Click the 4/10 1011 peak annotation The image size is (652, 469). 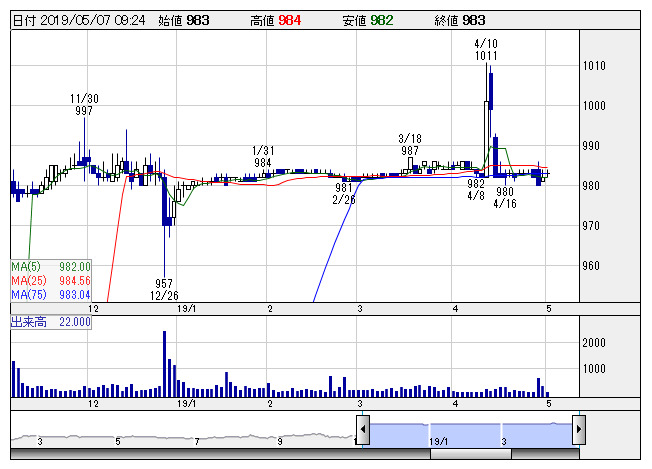(486, 49)
